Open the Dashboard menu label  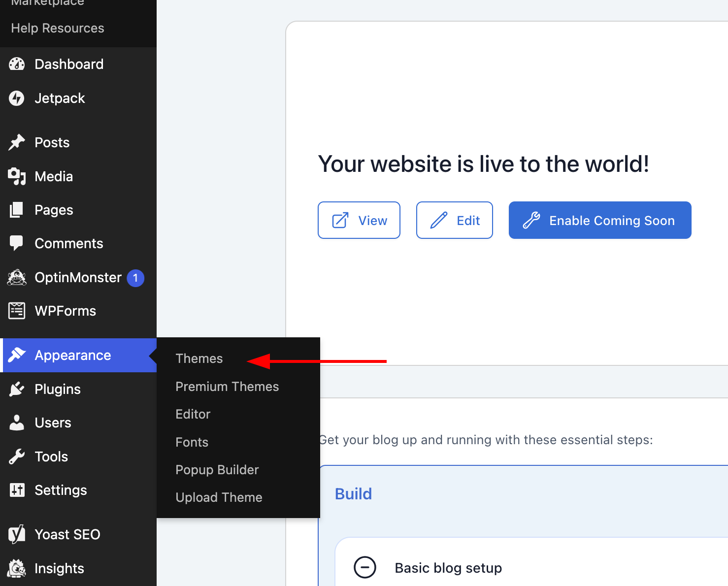pyautogui.click(x=69, y=64)
